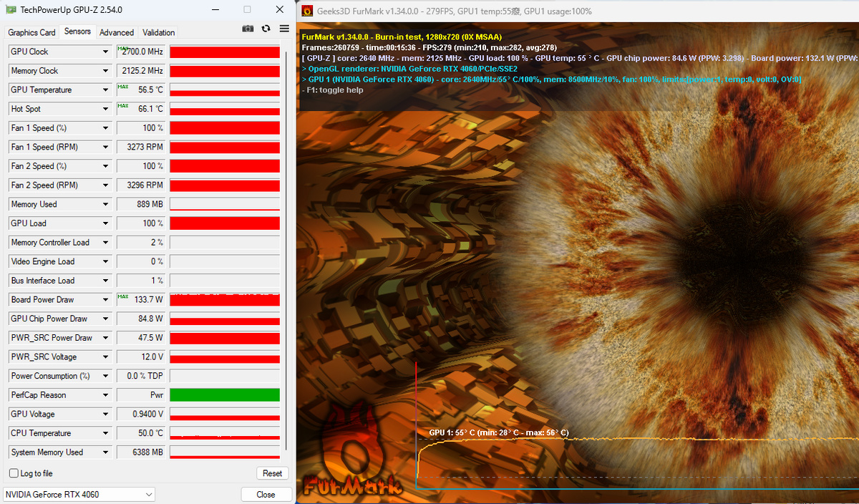The height and width of the screenshot is (504, 859).
Task: Expand the PWR_SRC Voltage dropdown
Action: [106, 357]
